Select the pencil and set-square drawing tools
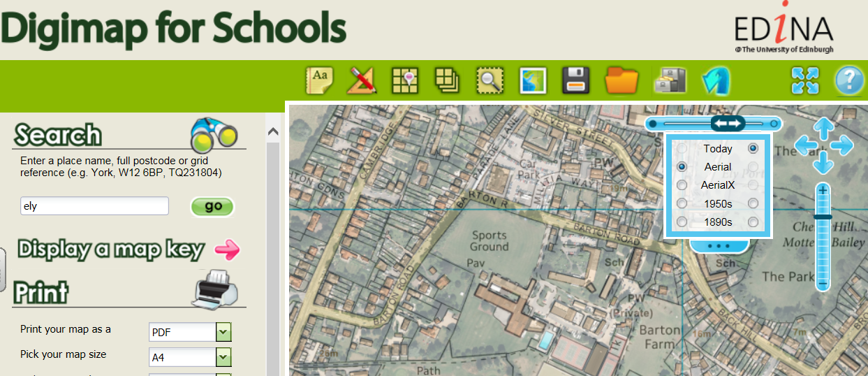 tap(362, 80)
